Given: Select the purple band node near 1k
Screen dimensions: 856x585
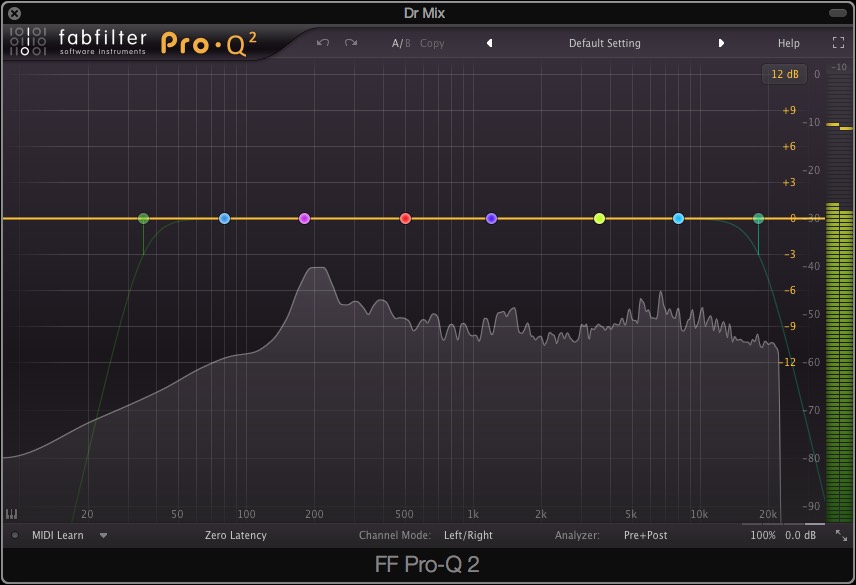Looking at the screenshot, I should tap(491, 218).
